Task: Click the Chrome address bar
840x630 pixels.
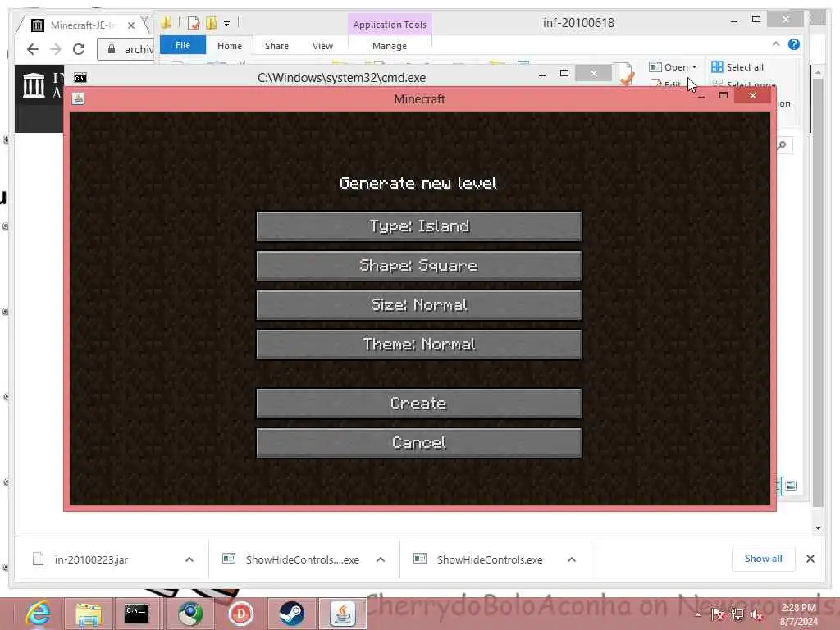Action: [x=127, y=49]
